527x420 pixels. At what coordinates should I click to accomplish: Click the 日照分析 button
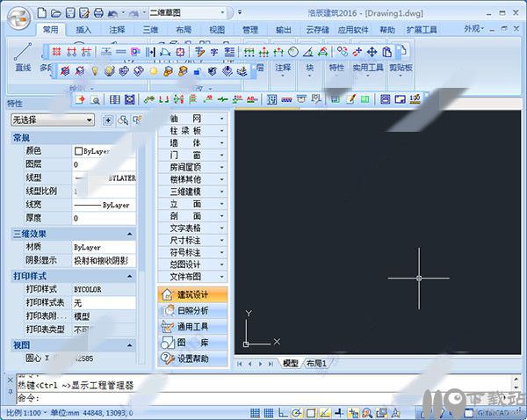(193, 311)
